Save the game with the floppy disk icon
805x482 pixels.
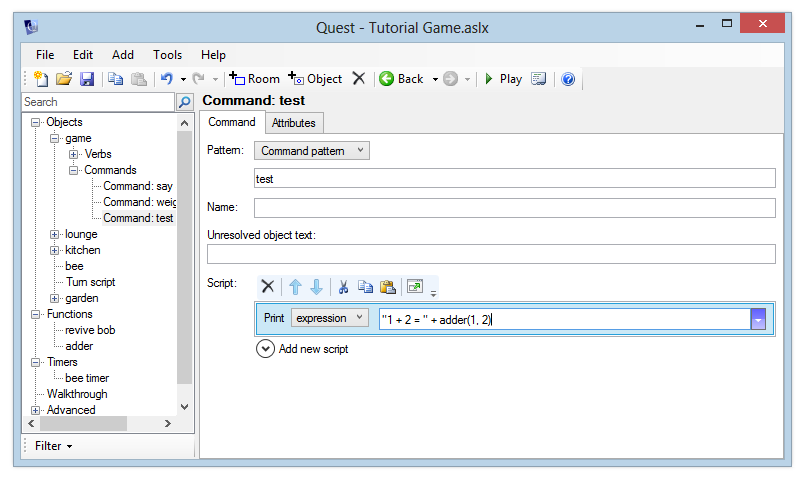coord(87,79)
